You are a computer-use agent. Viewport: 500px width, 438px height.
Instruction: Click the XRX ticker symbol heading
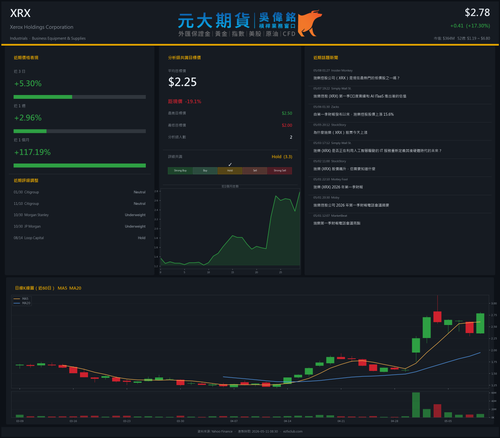pos(20,13)
